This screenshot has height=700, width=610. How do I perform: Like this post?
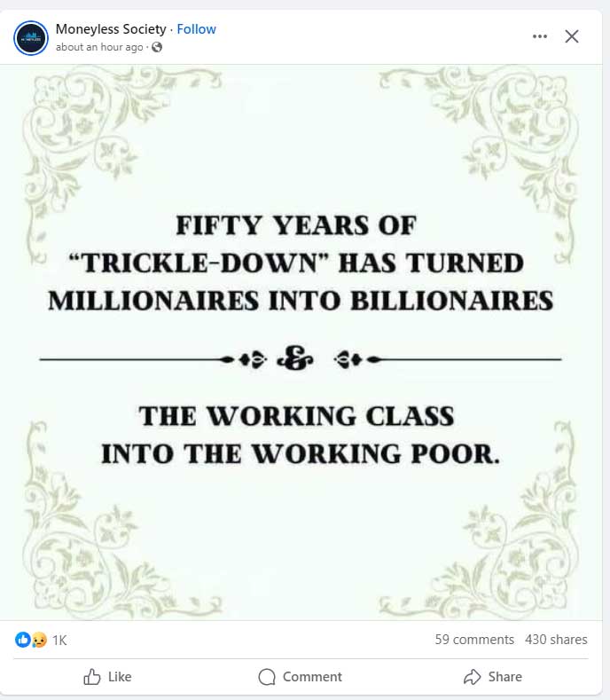(x=107, y=677)
